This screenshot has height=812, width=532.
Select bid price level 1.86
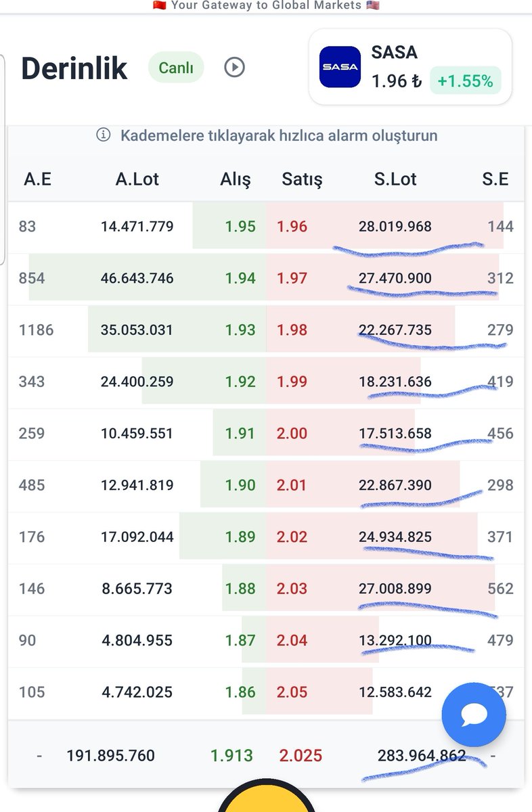point(240,692)
